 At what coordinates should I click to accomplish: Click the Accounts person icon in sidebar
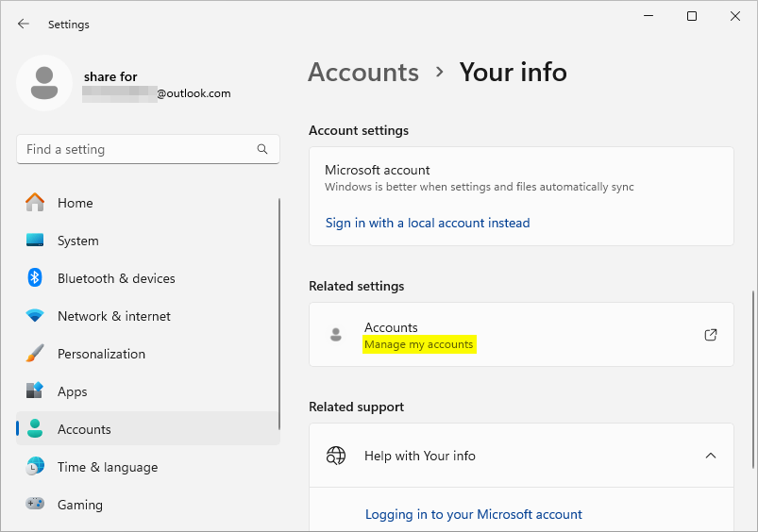[x=35, y=428]
